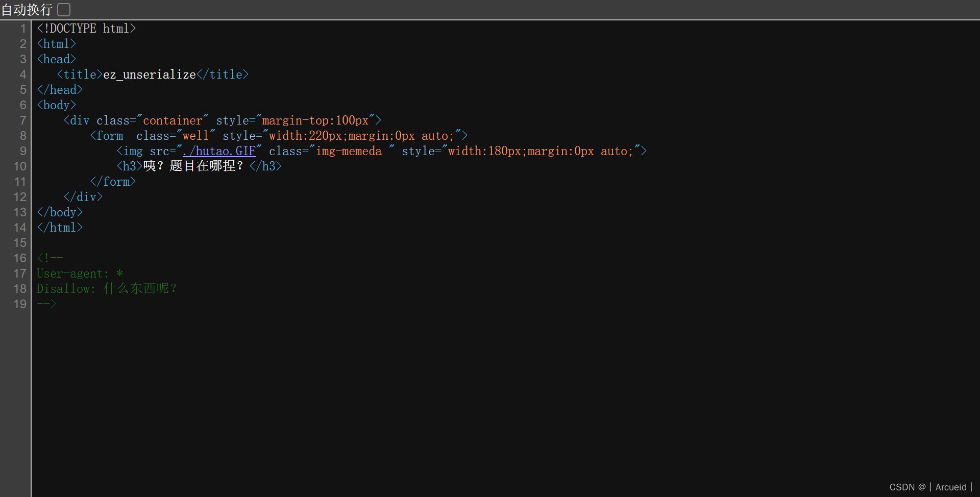Viewport: 980px width, 497px height.
Task: Open the ./hutao.GIF source link
Action: (x=219, y=151)
